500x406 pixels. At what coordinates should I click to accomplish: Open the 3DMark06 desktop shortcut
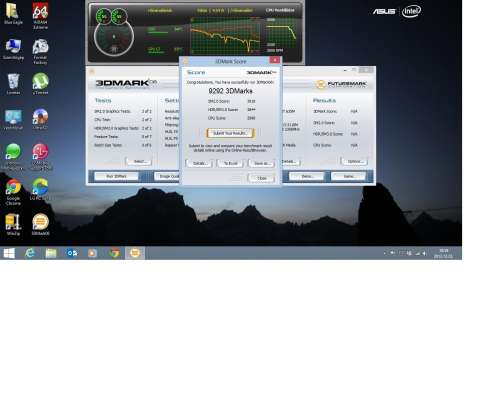click(40, 224)
